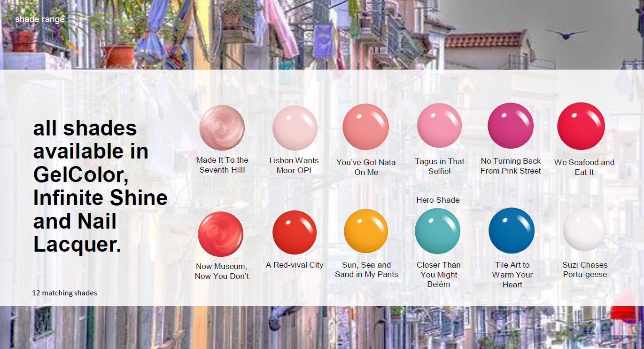This screenshot has height=349, width=644.
Task: Click the 'A Red-vival City' name label
Action: (295, 265)
